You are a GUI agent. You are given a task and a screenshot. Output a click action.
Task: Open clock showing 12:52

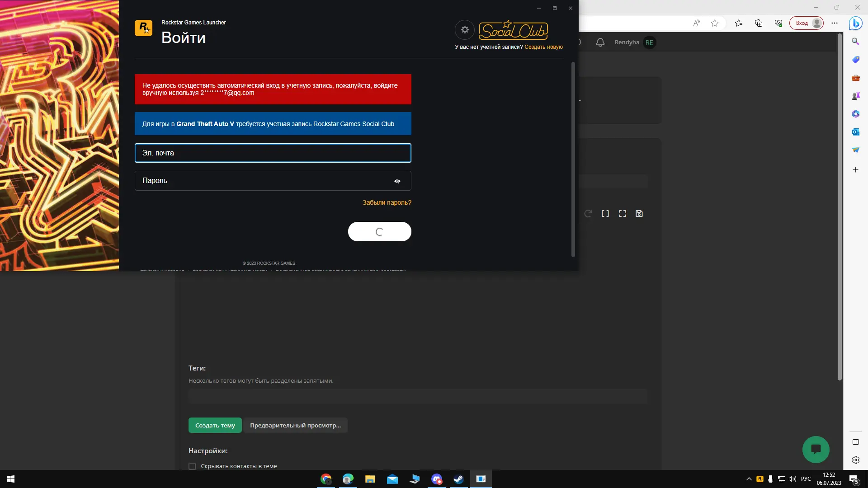tap(829, 479)
